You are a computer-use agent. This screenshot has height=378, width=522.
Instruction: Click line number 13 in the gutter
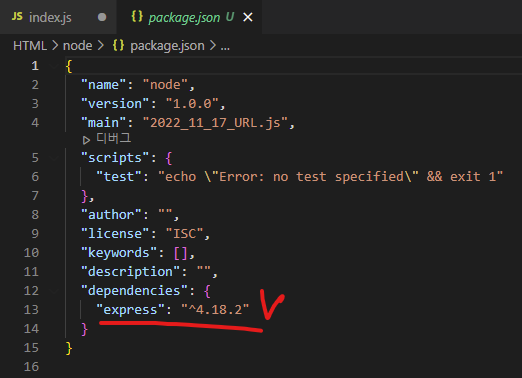[x=31, y=310]
